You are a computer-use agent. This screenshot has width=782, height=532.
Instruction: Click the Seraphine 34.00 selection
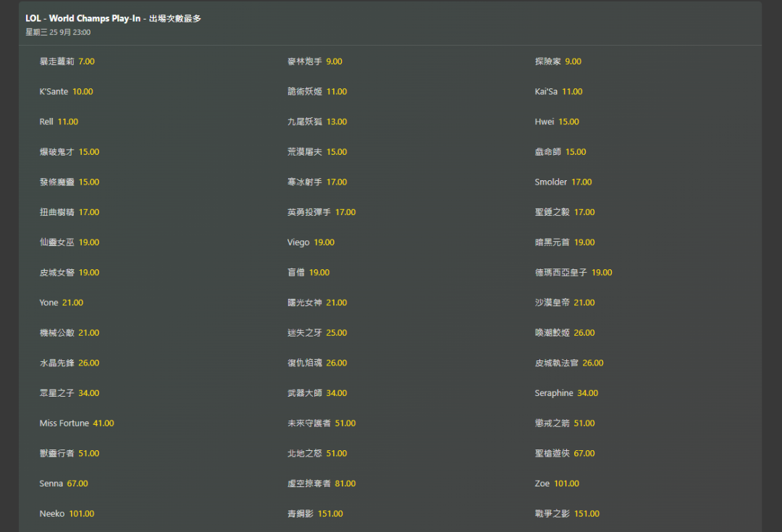tap(566, 393)
